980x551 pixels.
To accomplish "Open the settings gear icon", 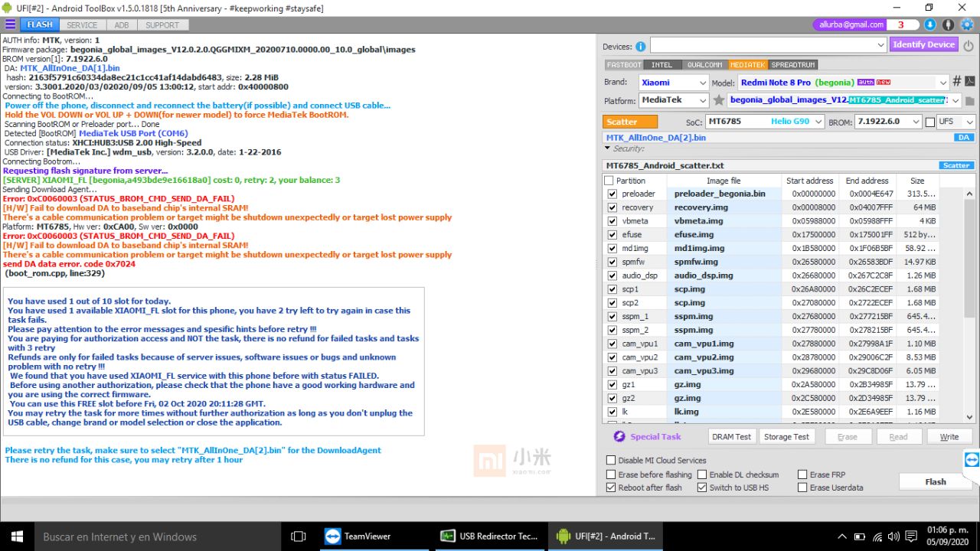I will pyautogui.click(x=967, y=24).
